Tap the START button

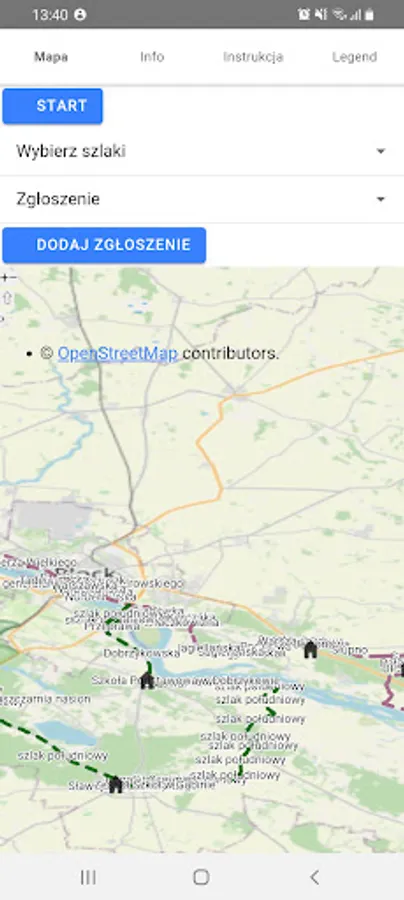[x=53, y=106]
